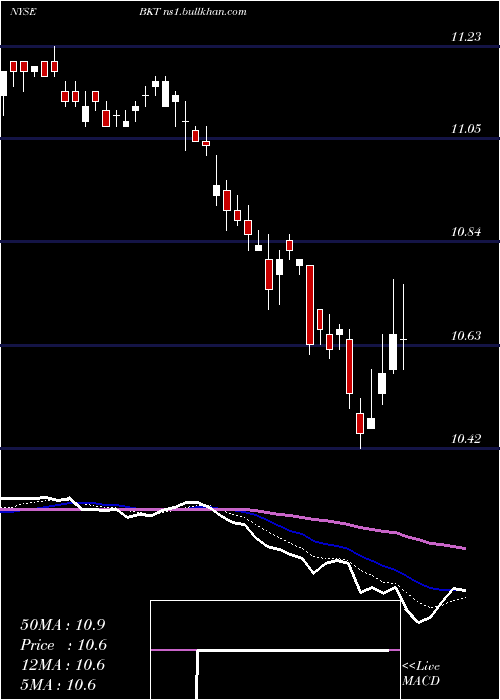Click the <<Live MACD label
The height and width of the screenshot is (700, 500).
tap(421, 674)
